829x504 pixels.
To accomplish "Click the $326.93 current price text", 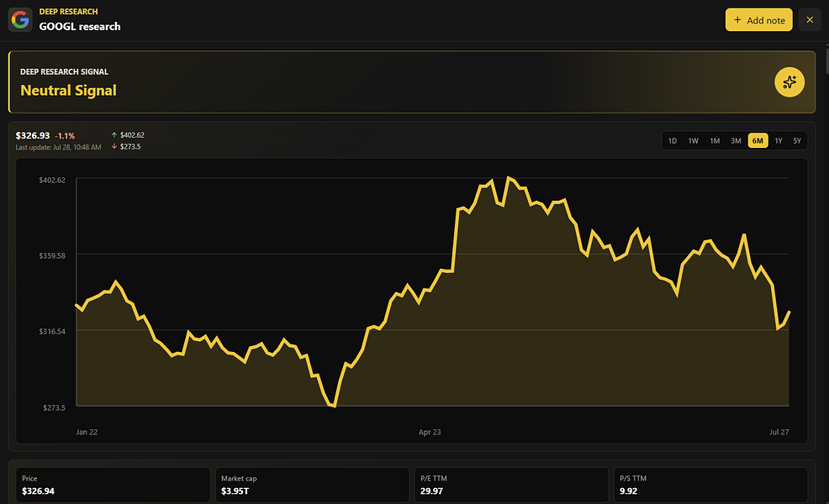I will (33, 136).
